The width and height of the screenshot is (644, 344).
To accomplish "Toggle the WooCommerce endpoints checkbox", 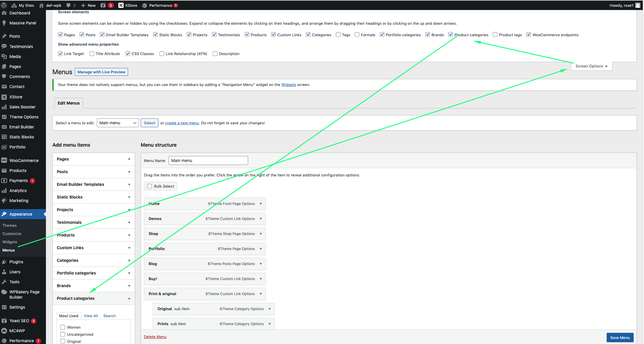I will click(529, 35).
